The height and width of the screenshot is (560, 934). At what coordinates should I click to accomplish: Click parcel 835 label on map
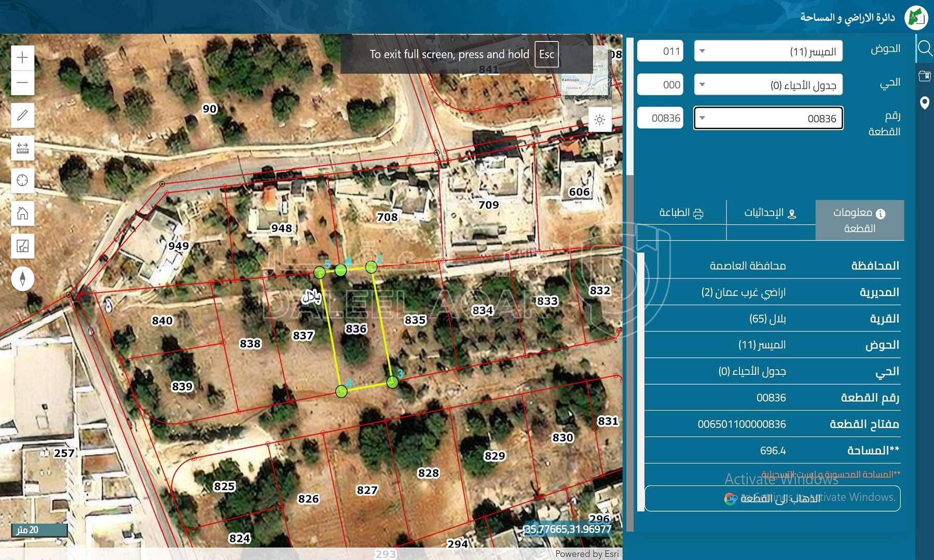point(415,320)
